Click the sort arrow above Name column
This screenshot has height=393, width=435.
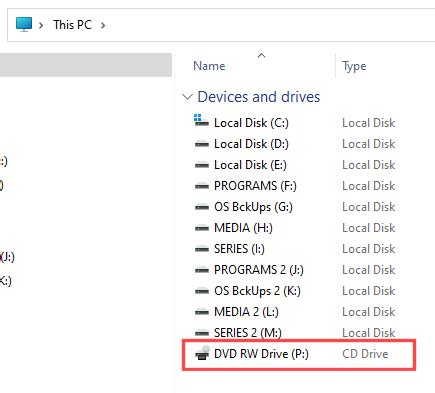pos(262,55)
